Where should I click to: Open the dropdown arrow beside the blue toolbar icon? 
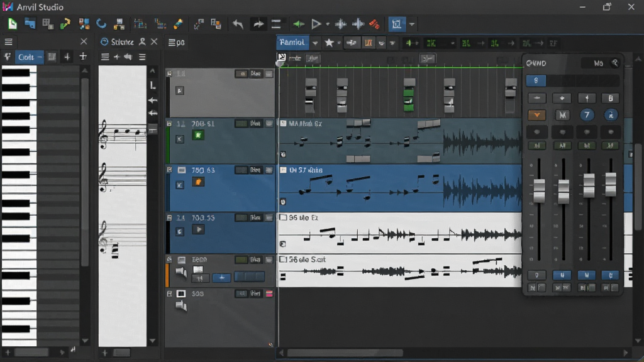[x=412, y=25]
